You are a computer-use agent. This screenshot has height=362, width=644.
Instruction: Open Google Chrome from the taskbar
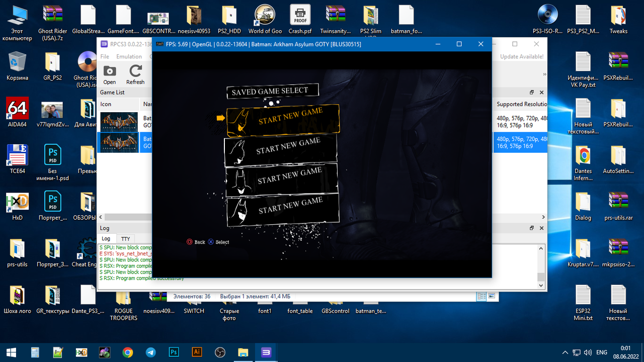(127, 352)
